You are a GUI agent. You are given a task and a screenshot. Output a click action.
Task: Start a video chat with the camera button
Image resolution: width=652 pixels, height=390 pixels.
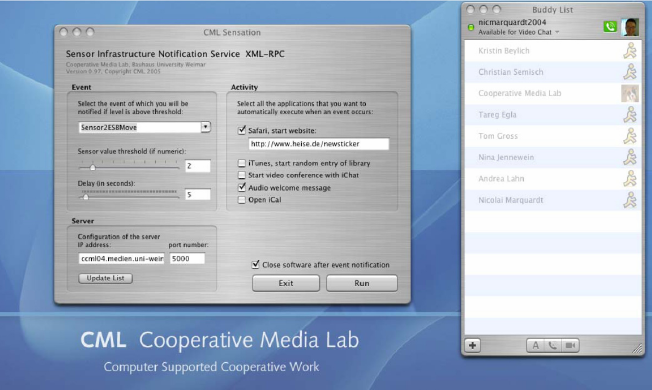tap(570, 345)
